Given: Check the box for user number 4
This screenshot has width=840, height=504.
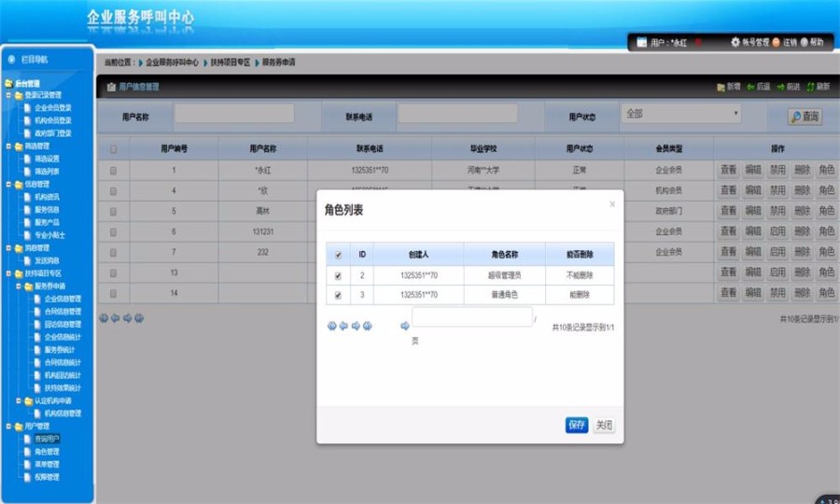Looking at the screenshot, I should click(114, 191).
